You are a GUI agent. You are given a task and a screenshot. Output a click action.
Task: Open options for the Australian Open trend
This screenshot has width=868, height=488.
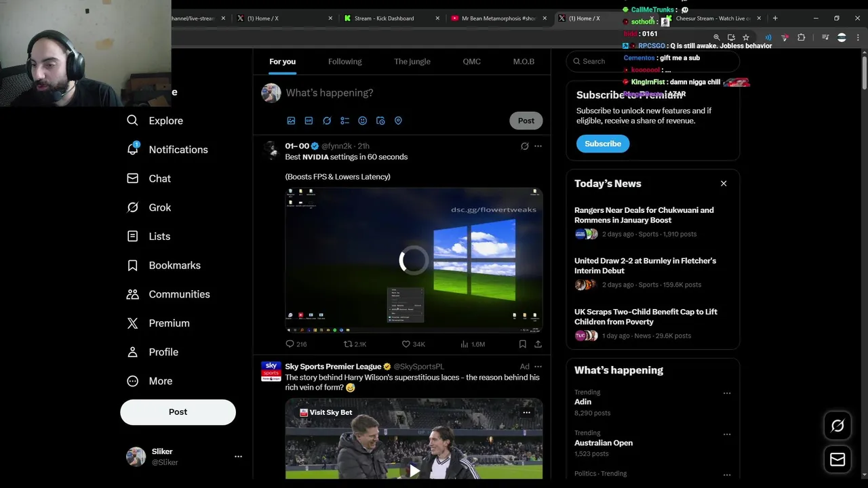tap(727, 434)
